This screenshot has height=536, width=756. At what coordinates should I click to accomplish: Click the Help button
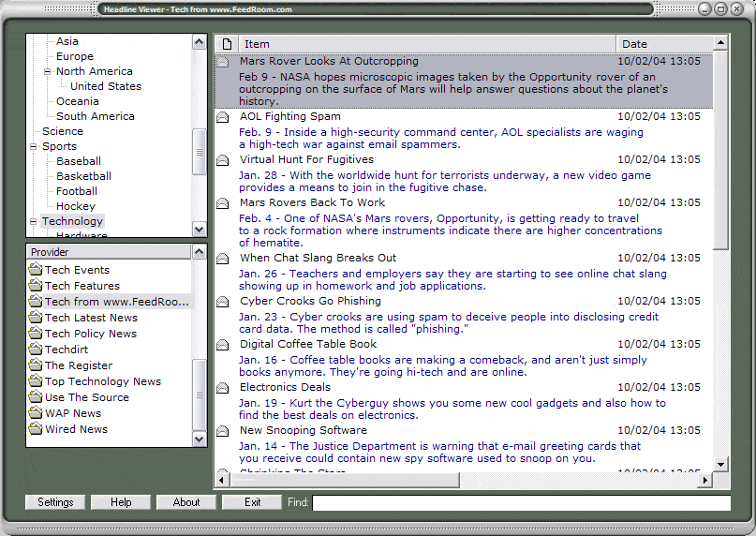click(121, 502)
